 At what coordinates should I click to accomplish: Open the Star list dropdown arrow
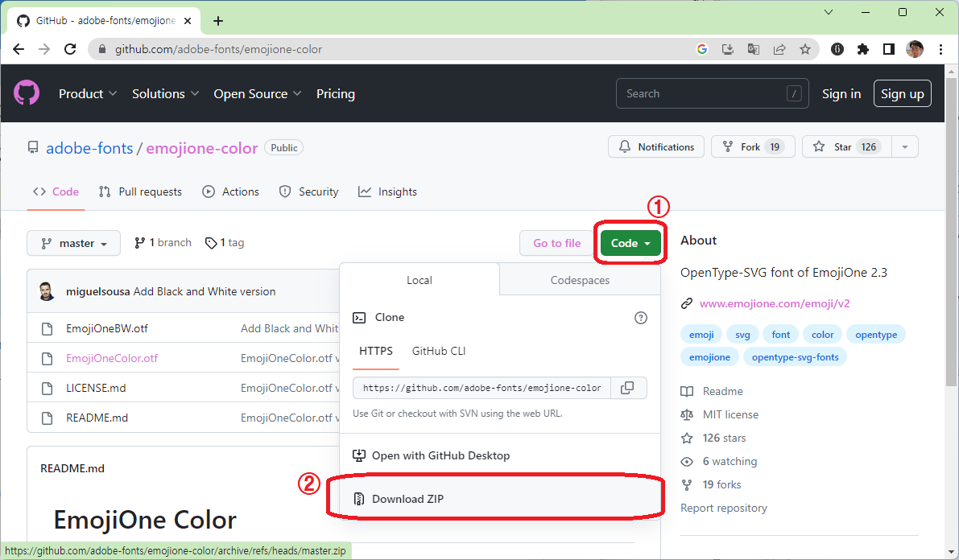(x=905, y=146)
